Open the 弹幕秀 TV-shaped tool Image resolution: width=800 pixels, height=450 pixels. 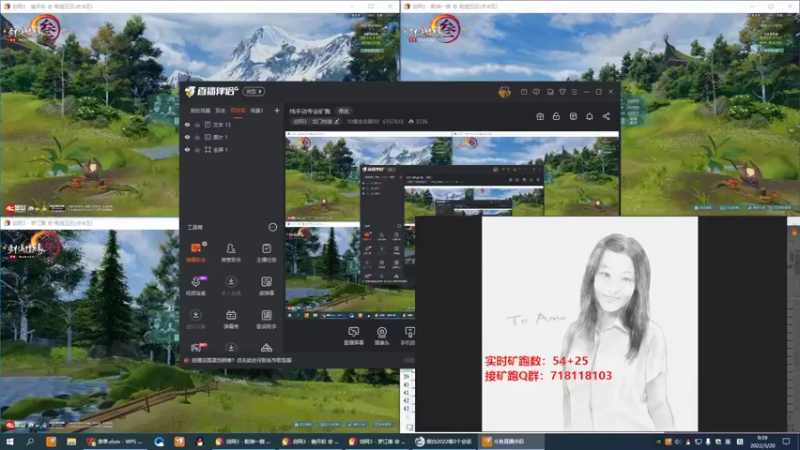pyautogui.click(x=231, y=319)
